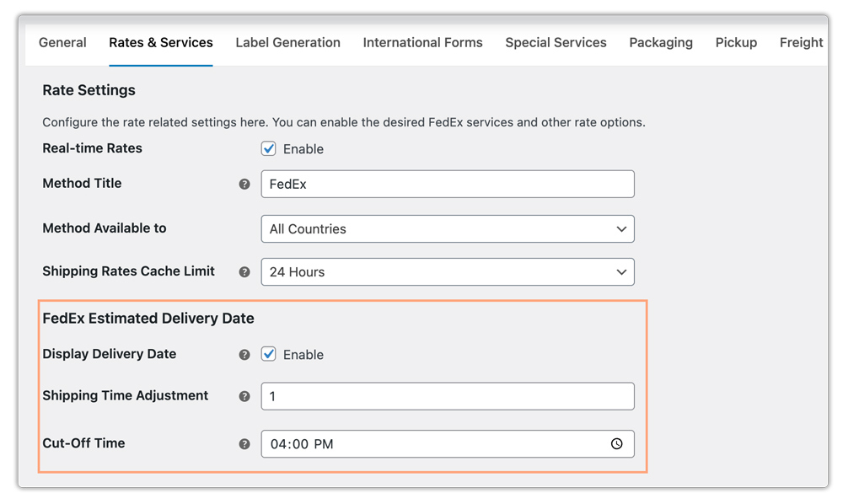843x504 pixels.
Task: Uncheck the Display Delivery Date Enable box
Action: pos(268,354)
